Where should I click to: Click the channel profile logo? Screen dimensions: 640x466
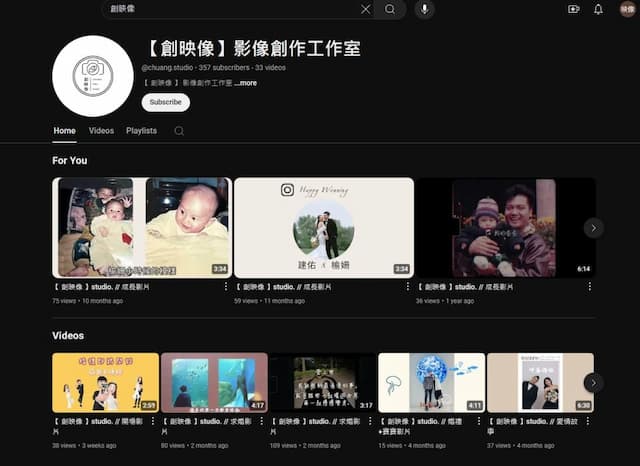(x=92, y=76)
